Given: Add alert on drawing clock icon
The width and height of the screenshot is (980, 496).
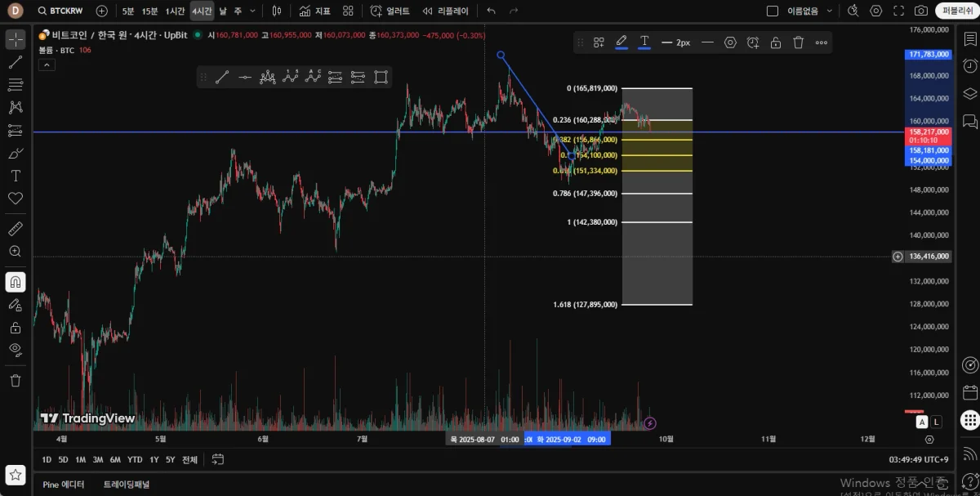Looking at the screenshot, I should click(753, 42).
